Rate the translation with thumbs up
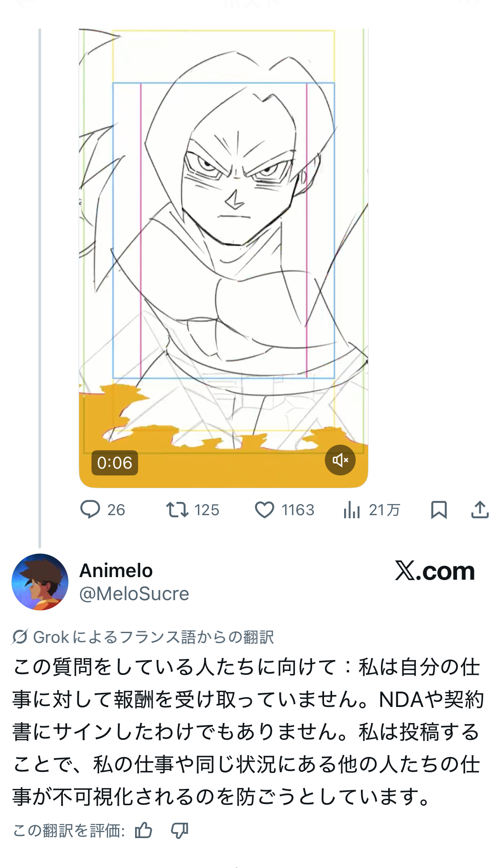 click(x=143, y=831)
